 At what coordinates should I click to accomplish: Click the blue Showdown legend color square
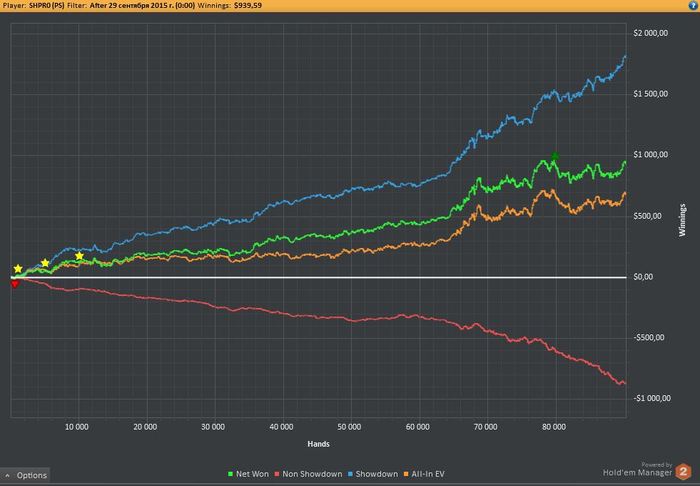pyautogui.click(x=350, y=474)
